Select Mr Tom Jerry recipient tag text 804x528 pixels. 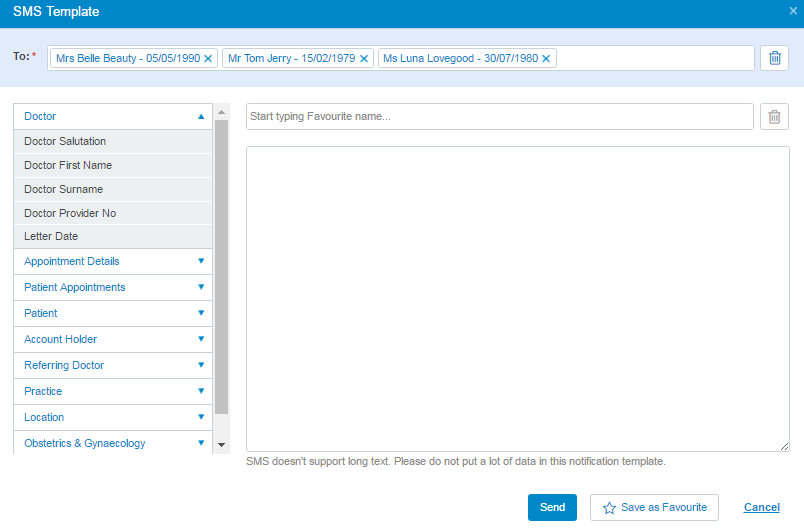coord(292,58)
